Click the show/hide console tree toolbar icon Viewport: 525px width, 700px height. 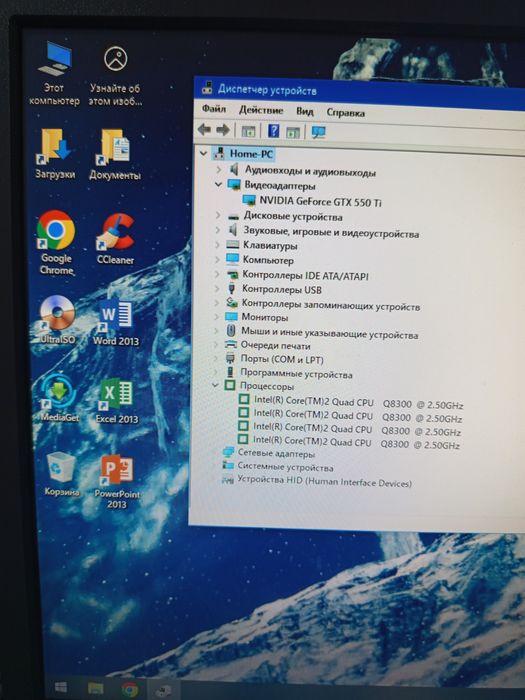(248, 131)
